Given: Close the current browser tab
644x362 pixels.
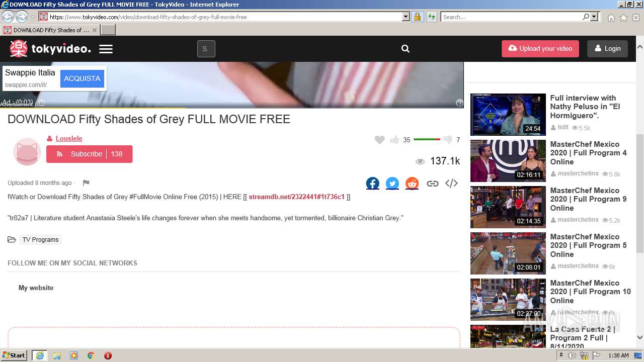Looking at the screenshot, I should 94,30.
